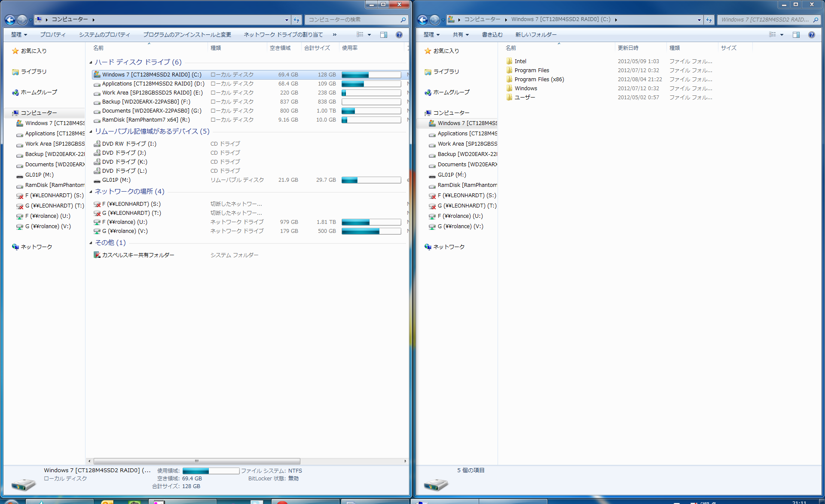Sort by サイズ column header in right window
This screenshot has height=504, width=825.
735,48
